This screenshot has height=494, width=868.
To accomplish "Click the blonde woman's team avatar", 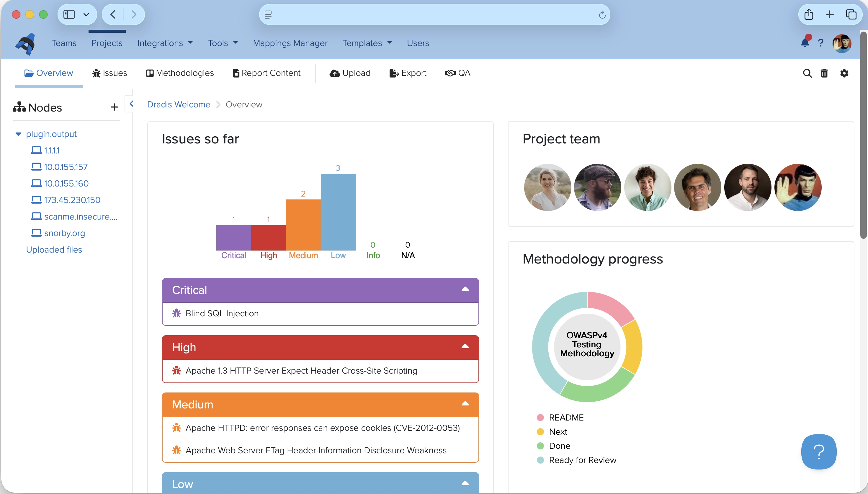I will click(547, 187).
